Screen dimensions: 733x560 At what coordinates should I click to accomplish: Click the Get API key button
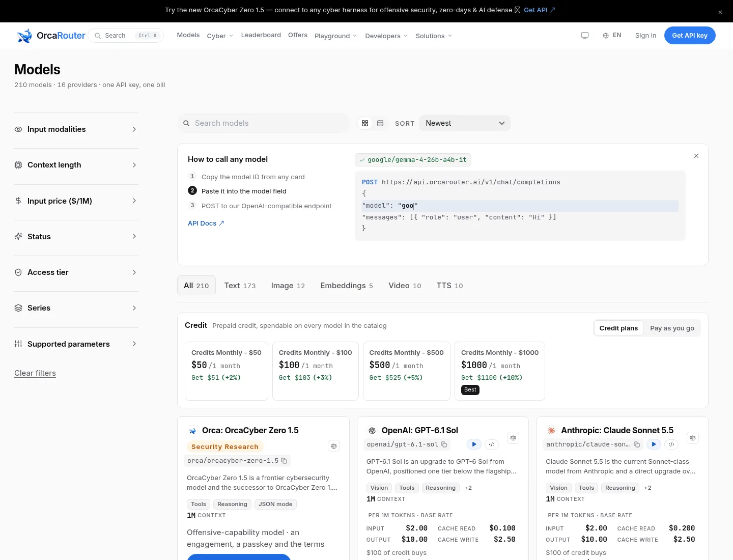(x=690, y=36)
